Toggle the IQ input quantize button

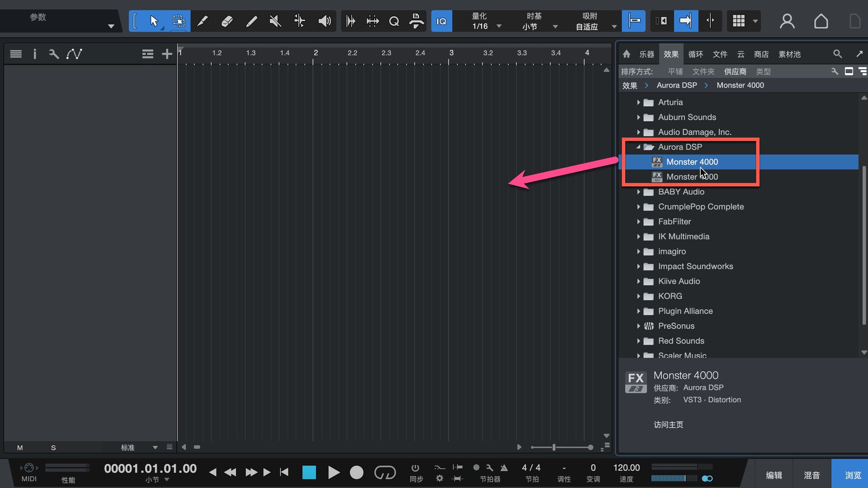(x=441, y=21)
